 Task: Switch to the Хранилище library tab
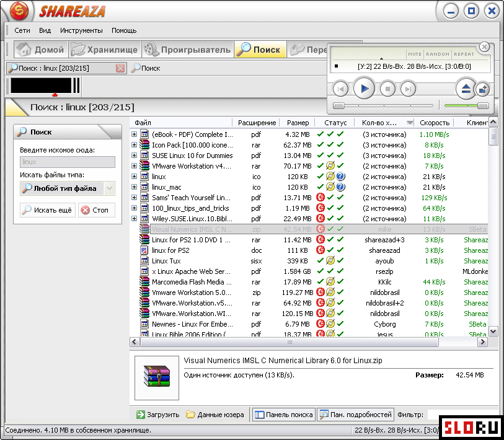point(105,50)
